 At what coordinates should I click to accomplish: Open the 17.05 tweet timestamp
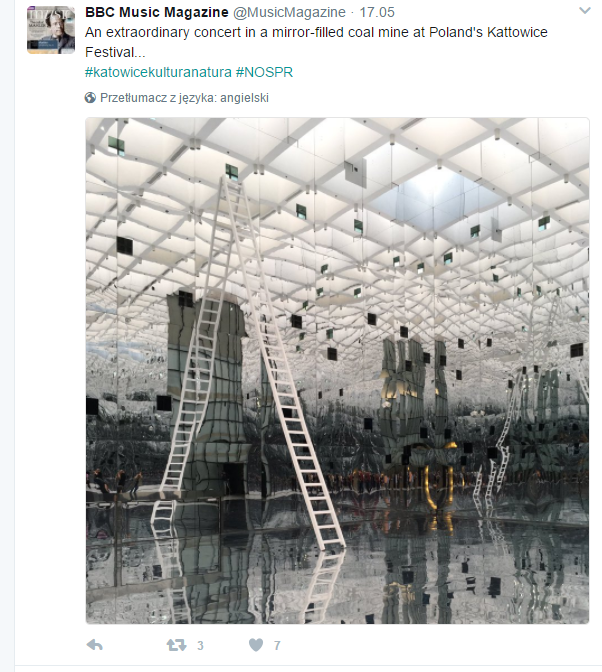tap(377, 12)
